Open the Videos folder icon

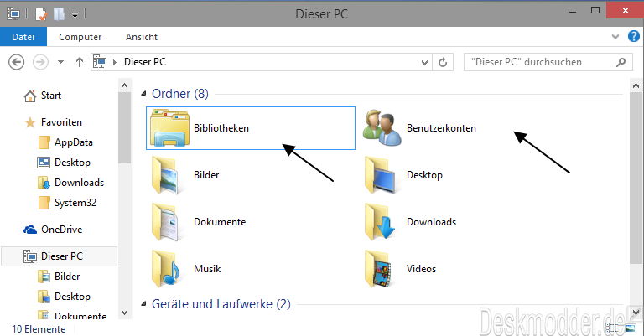click(378, 269)
